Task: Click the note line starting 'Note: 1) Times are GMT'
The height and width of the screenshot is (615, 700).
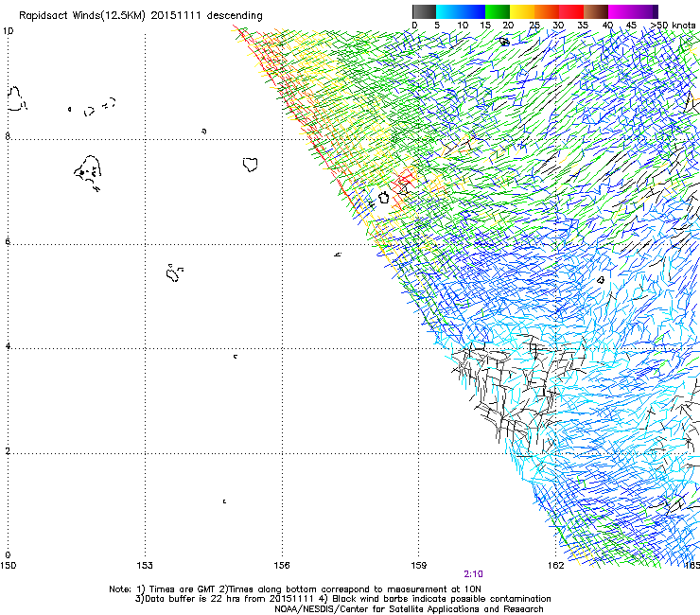Action: [x=295, y=589]
